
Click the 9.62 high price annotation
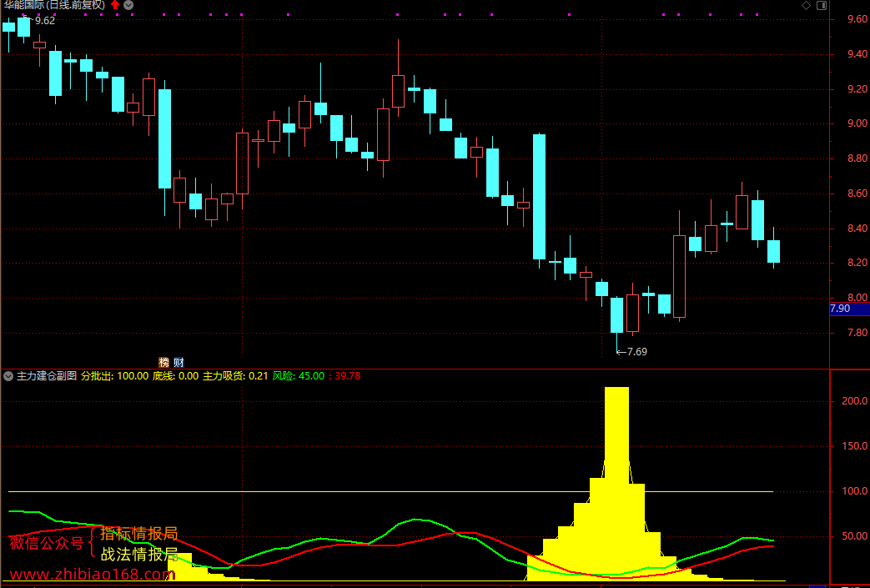(x=45, y=21)
